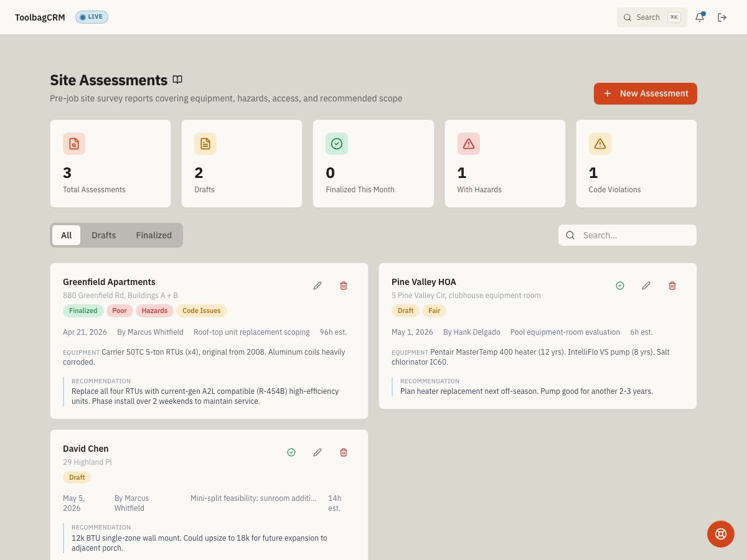Click 'Roof-top unit replacement scoping' text

pyautogui.click(x=251, y=332)
